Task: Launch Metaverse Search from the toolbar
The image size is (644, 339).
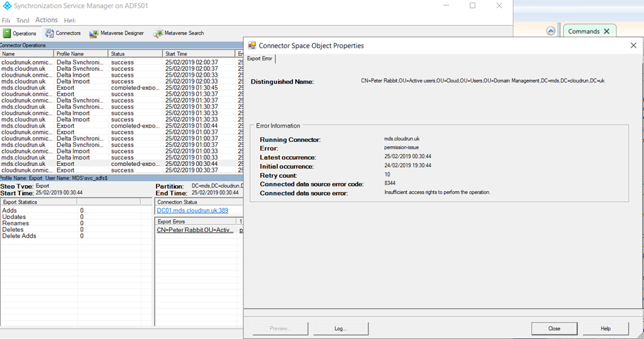Action: [179, 33]
